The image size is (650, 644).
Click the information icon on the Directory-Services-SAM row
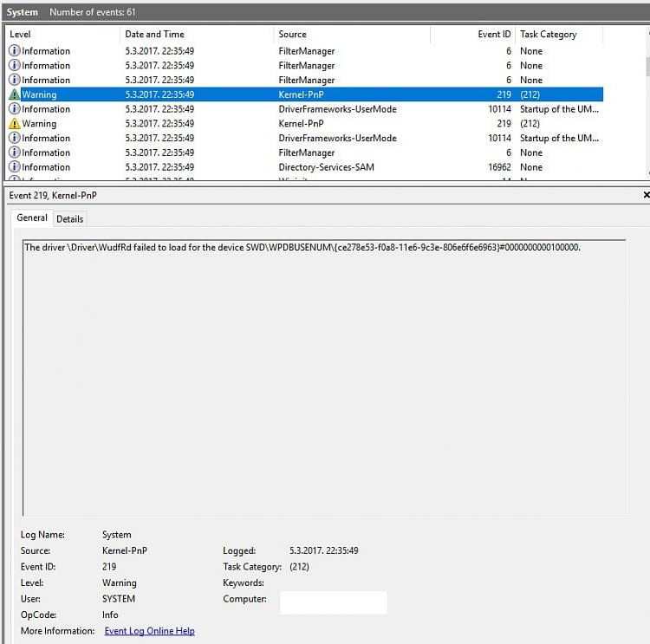tap(14, 167)
